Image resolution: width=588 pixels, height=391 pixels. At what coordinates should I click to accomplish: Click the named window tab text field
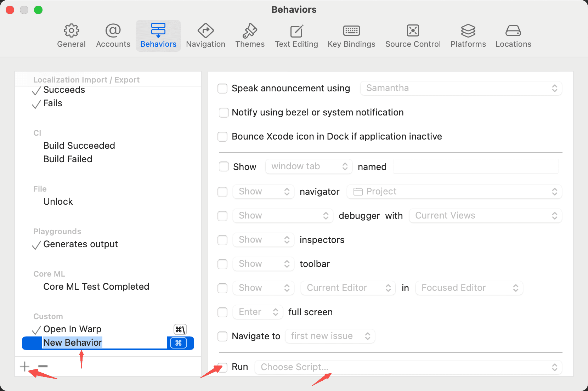[476, 166]
